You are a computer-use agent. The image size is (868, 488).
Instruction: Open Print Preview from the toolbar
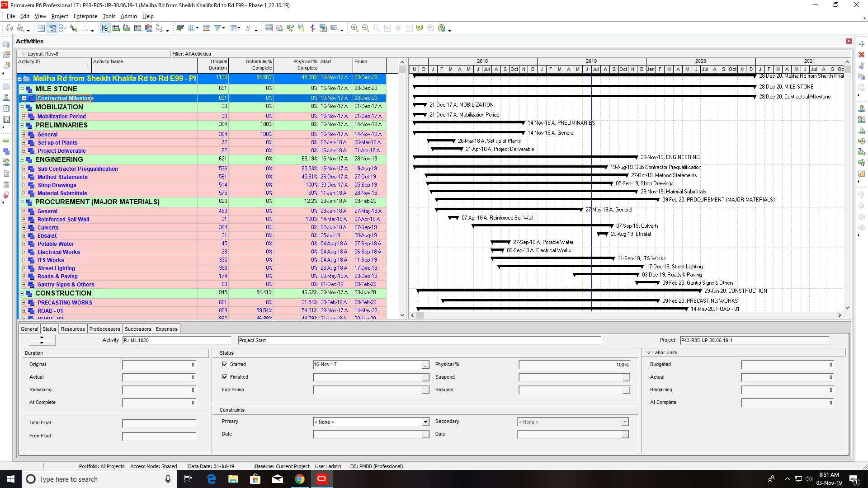point(20,28)
